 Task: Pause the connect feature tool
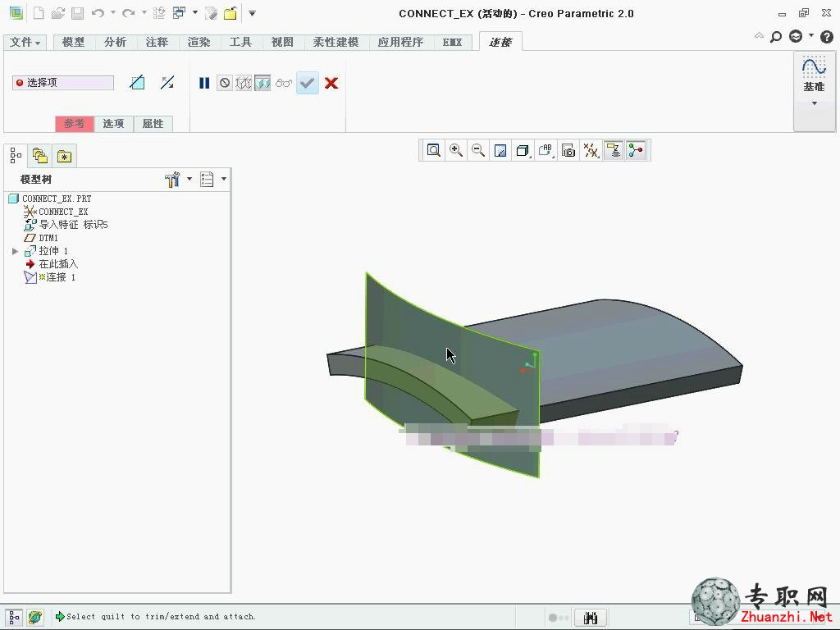coord(204,83)
